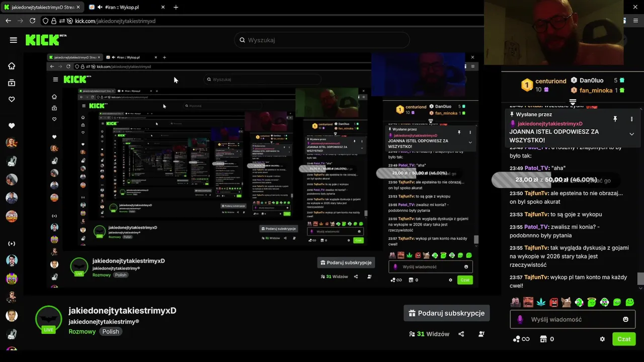Image resolution: width=644 pixels, height=362 pixels.
Task: Send message with the Czat button
Action: pos(624,339)
